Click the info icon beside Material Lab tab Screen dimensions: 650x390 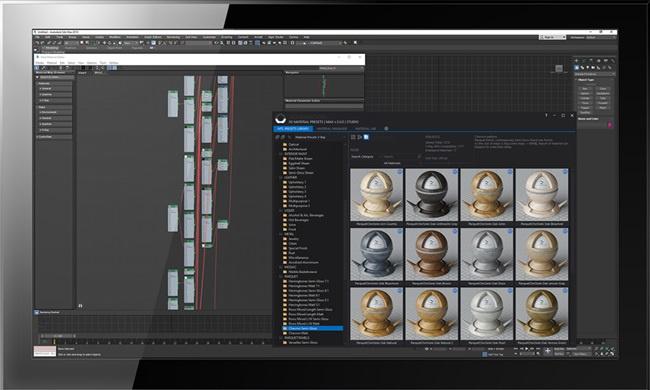tap(386, 128)
